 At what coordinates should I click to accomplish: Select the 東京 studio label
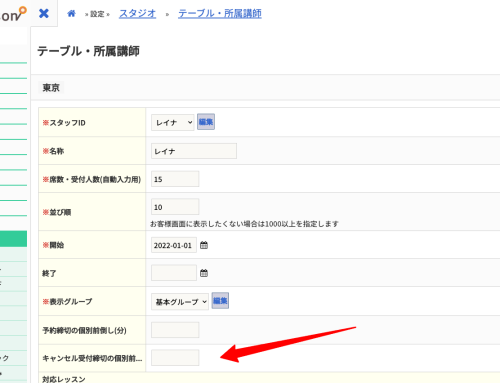(x=51, y=88)
